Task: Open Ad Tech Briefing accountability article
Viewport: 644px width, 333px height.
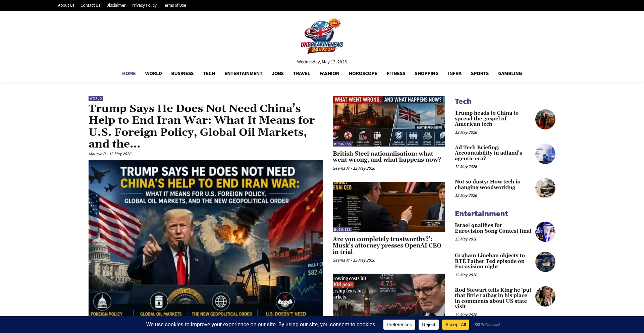Action: pos(488,153)
